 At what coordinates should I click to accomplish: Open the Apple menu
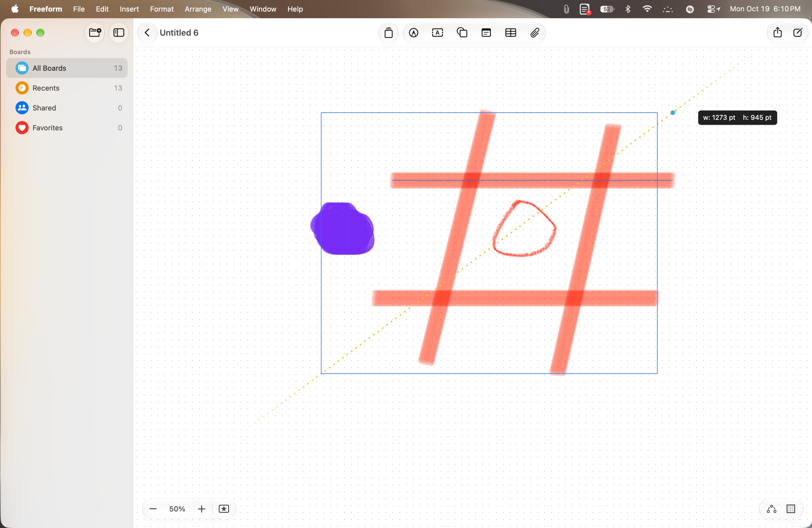15,9
